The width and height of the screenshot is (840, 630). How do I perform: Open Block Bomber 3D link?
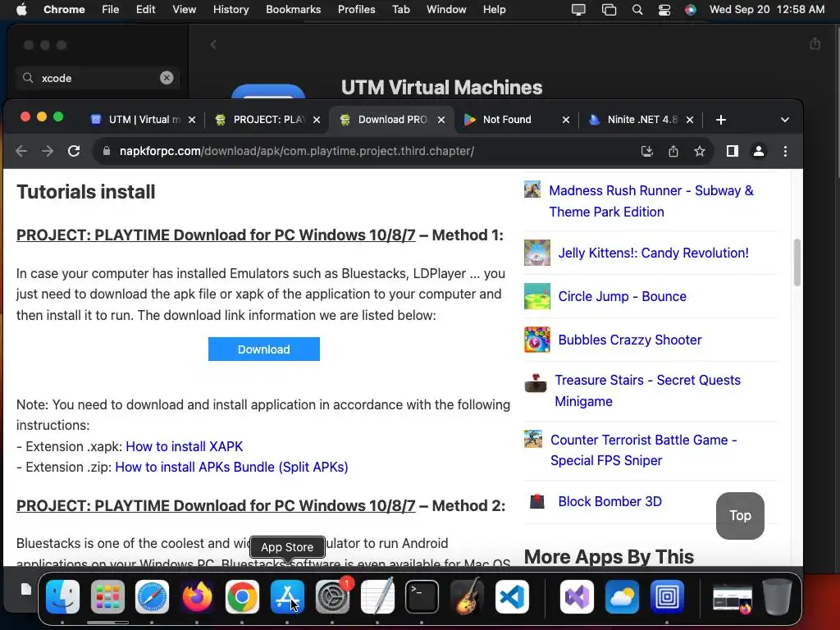click(x=610, y=501)
